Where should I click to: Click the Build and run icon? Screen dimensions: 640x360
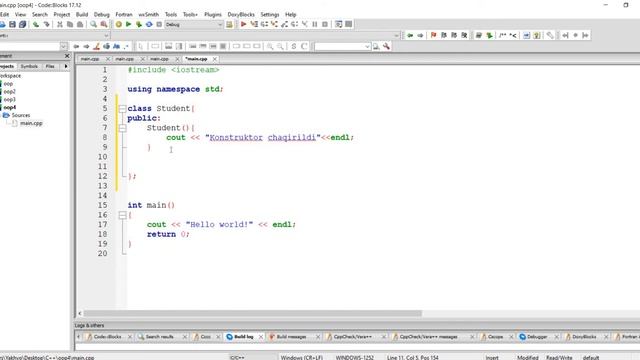pos(139,24)
